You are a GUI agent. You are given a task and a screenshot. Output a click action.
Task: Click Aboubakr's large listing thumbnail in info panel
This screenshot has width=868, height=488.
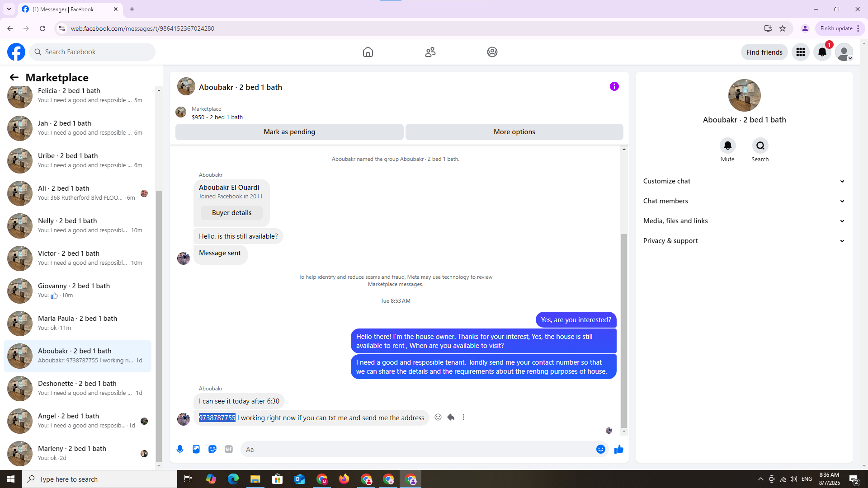pyautogui.click(x=744, y=95)
